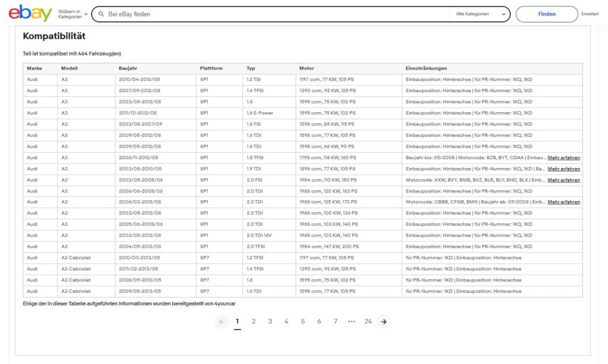Viewport: 608px width, 364px height.
Task: Open the Erweitert search link
Action: 590,14
